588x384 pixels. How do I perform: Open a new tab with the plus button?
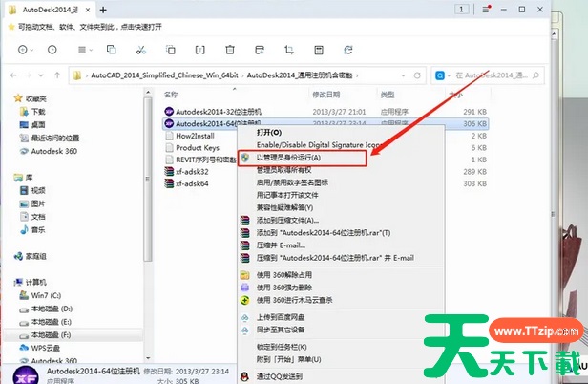click(x=103, y=10)
